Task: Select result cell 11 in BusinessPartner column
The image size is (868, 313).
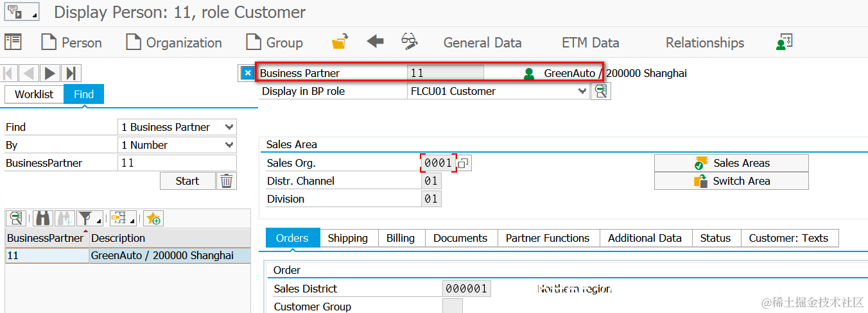Action: pyautogui.click(x=47, y=256)
